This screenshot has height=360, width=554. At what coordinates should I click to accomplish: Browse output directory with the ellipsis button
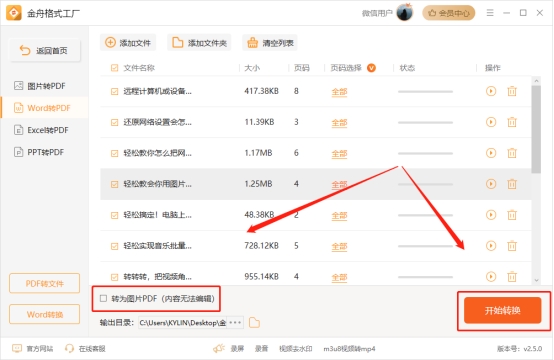coord(235,323)
